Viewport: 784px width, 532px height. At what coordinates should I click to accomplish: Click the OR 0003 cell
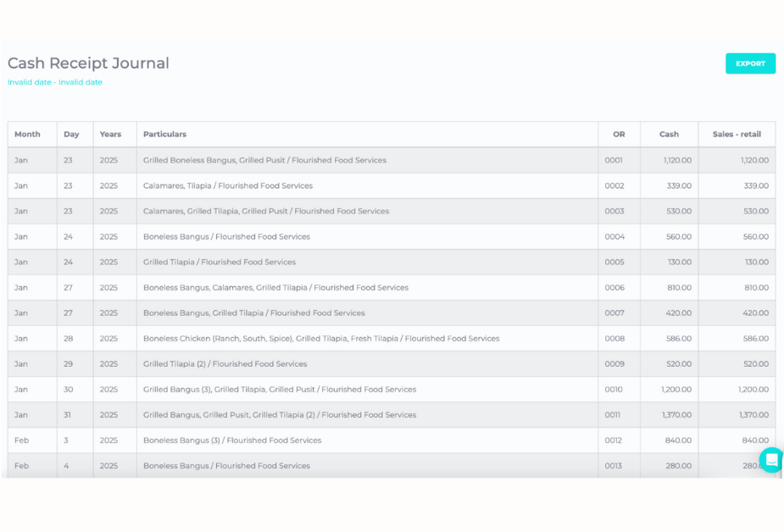[614, 211]
